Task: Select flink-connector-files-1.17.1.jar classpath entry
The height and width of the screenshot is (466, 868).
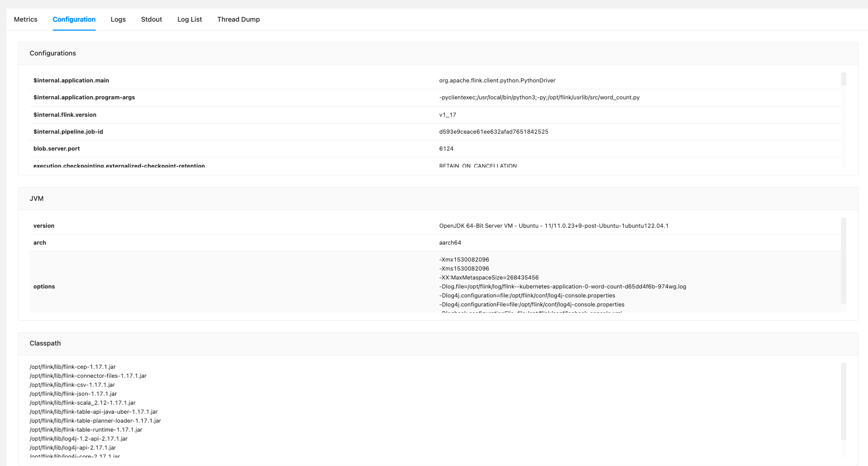Action: pyautogui.click(x=88, y=376)
